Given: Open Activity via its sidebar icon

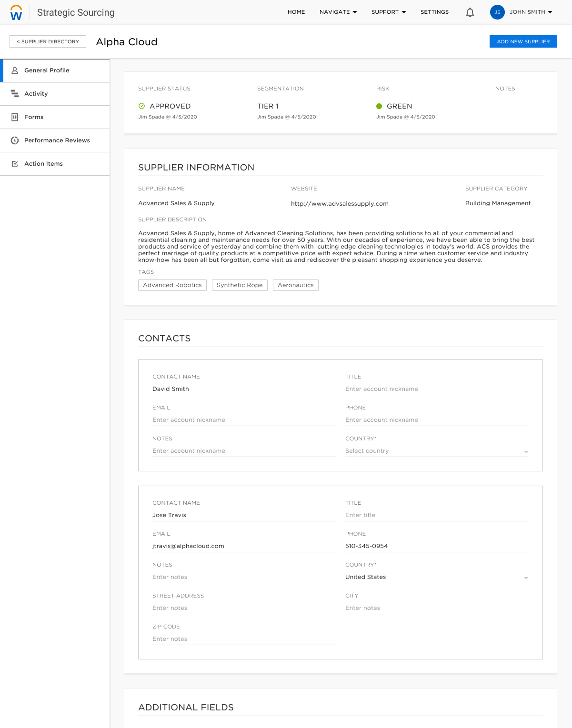Looking at the screenshot, I should point(15,93).
